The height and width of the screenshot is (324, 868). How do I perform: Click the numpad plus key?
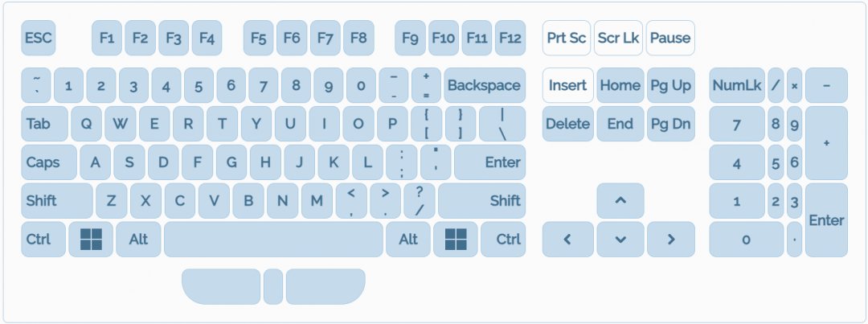click(x=826, y=143)
